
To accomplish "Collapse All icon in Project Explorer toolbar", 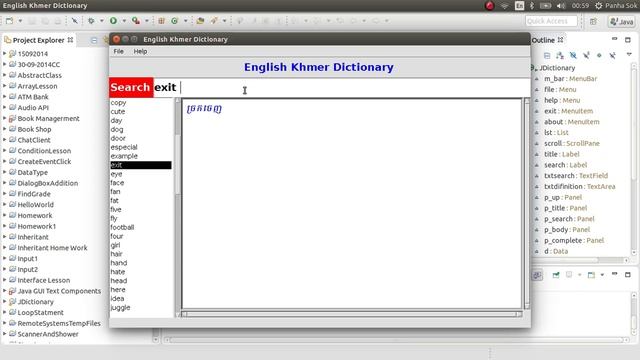I will coord(94,40).
